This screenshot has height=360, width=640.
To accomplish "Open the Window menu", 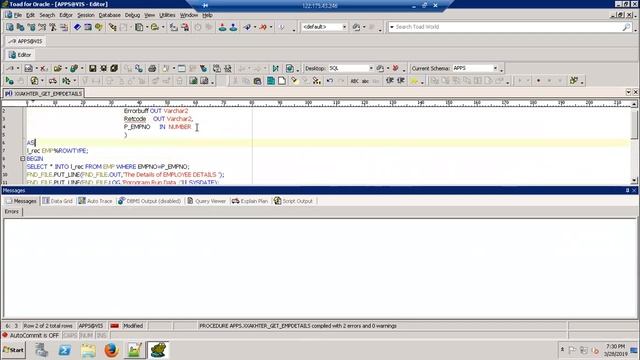I will pos(189,15).
